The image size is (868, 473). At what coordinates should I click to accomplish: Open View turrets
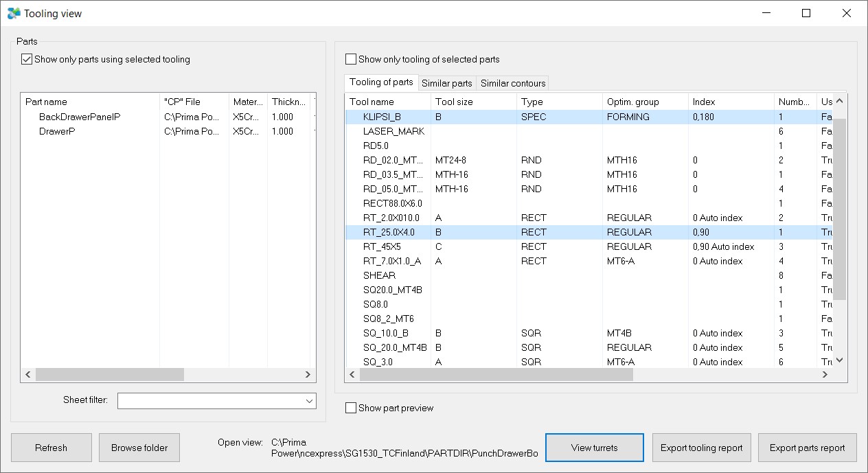[x=594, y=448]
